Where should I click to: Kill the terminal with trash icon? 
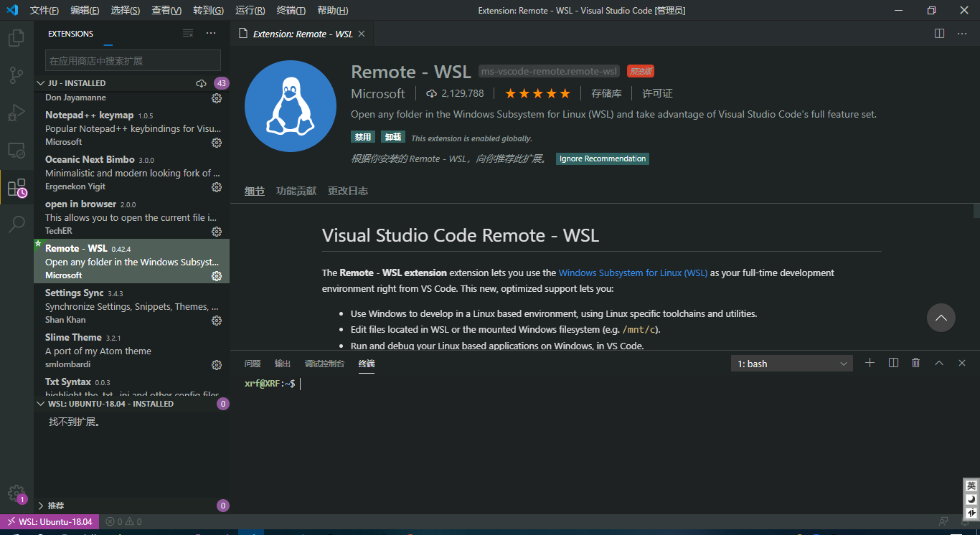[x=916, y=363]
